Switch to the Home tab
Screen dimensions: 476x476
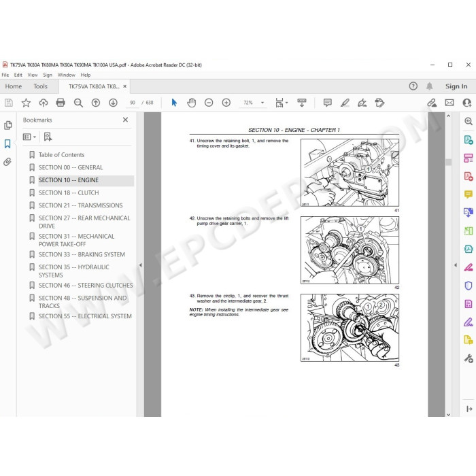point(14,86)
